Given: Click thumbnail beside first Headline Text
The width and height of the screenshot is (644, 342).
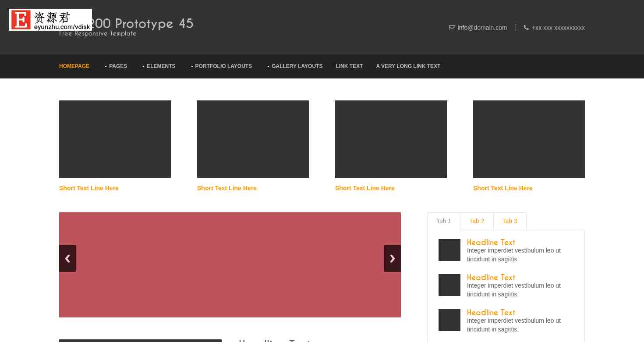Looking at the screenshot, I should coord(449,250).
